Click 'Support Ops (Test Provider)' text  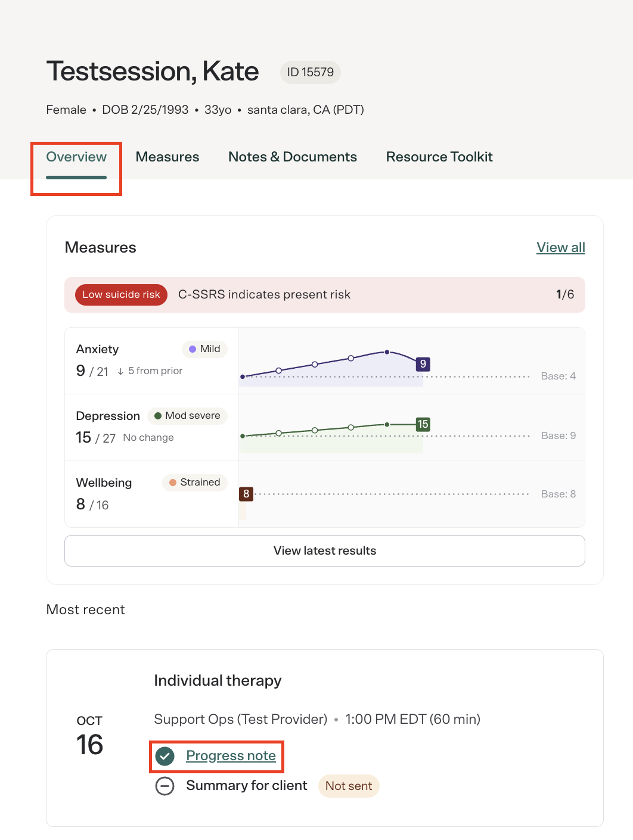point(241,719)
